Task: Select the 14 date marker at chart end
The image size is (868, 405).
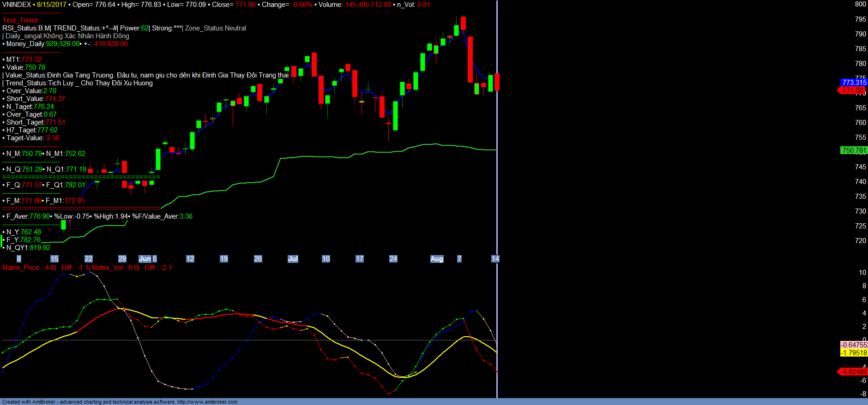Action: click(x=495, y=259)
